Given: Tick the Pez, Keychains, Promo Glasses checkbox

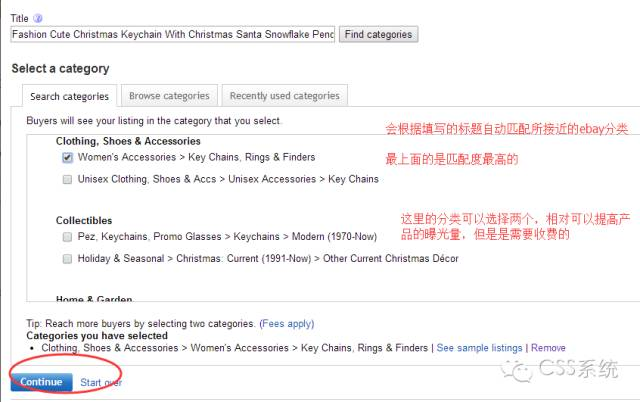Looking at the screenshot, I should pos(67,237).
